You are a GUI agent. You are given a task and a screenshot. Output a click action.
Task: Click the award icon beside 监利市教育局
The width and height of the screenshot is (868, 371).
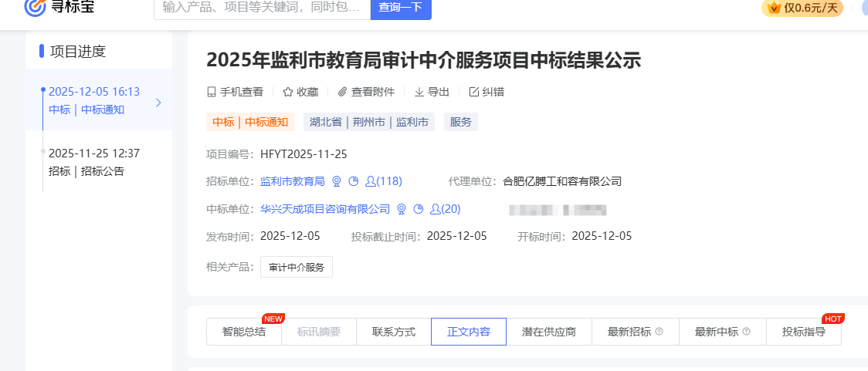pos(337,181)
